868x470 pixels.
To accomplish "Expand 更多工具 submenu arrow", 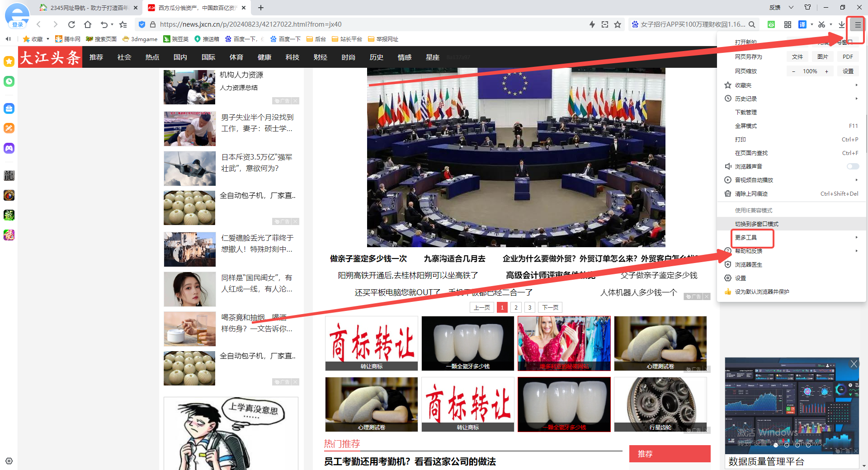I will point(856,237).
